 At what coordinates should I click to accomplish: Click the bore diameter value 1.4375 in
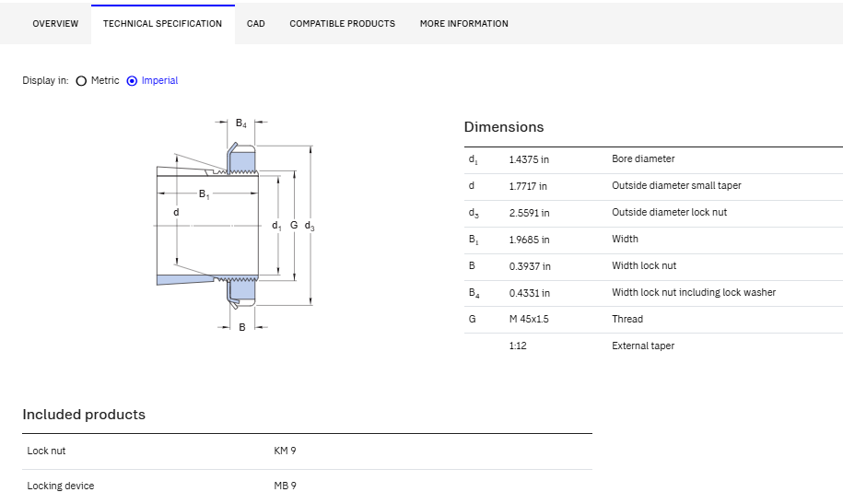[529, 159]
